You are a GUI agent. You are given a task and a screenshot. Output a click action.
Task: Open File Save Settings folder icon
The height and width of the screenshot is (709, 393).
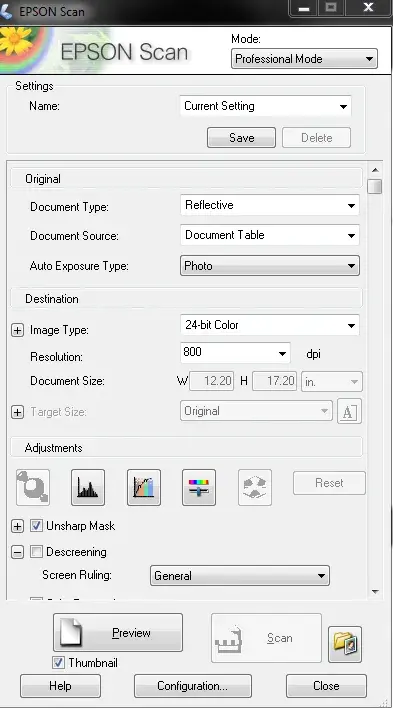coord(345,644)
